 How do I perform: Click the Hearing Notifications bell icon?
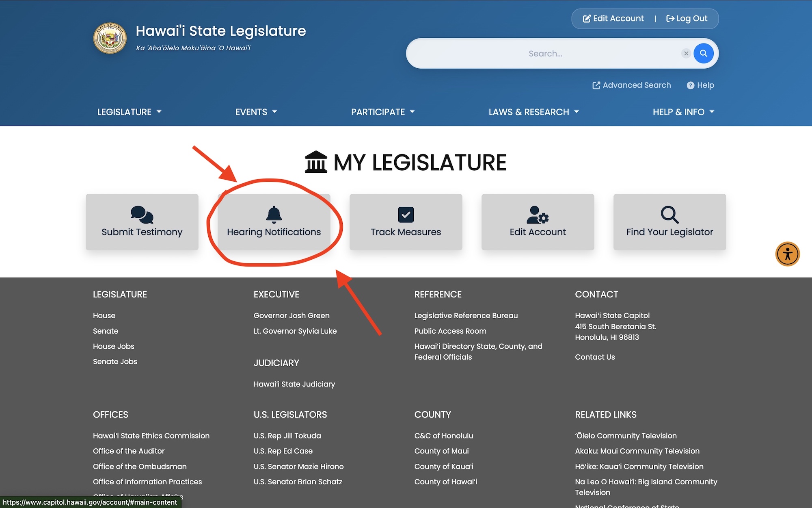point(274,215)
